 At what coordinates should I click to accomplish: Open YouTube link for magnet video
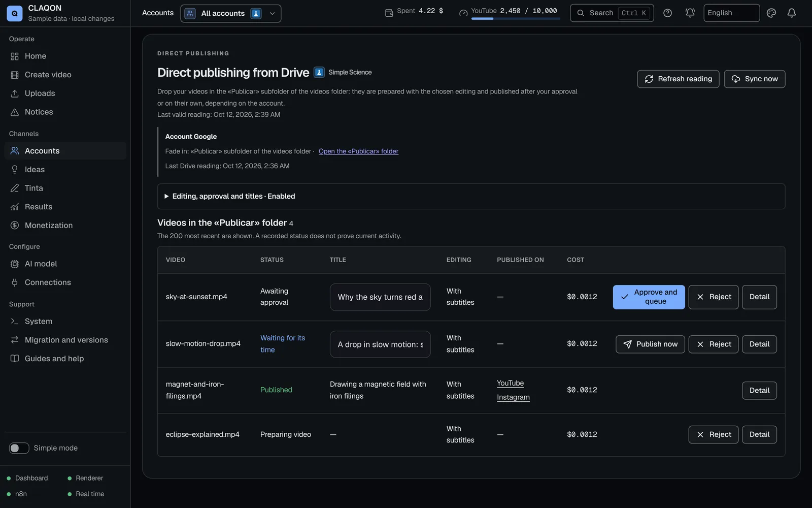pyautogui.click(x=510, y=384)
